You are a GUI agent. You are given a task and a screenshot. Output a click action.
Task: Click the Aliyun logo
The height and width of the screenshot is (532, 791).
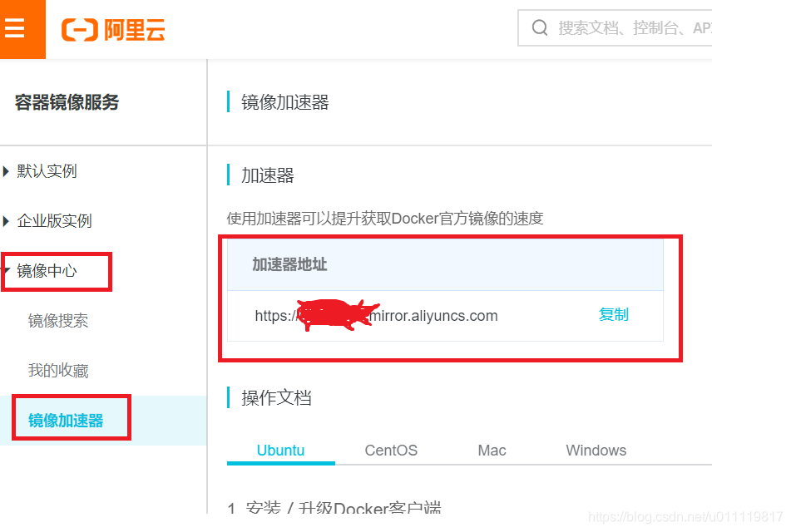coord(113,29)
